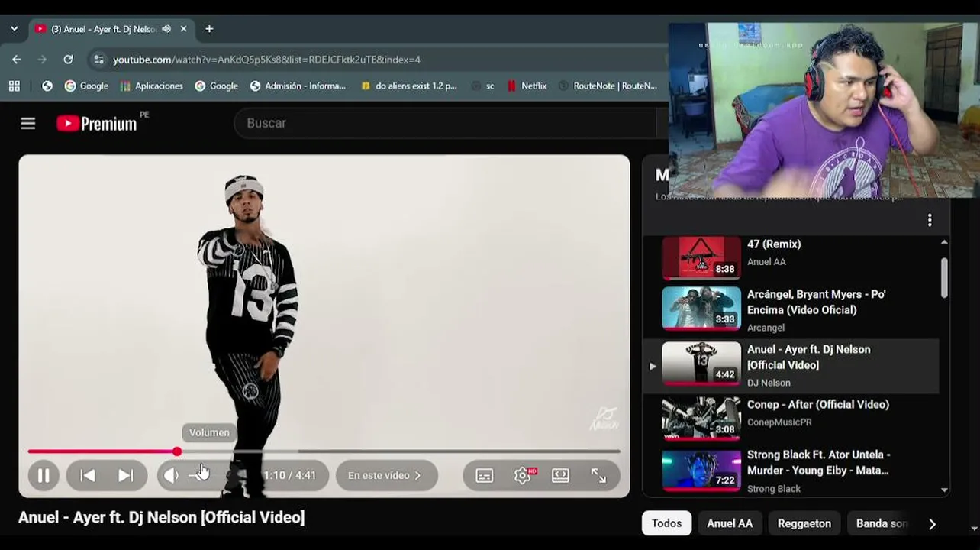Click the page scrollbar down arrow
Viewport: 980px width, 550px height.
point(975,529)
